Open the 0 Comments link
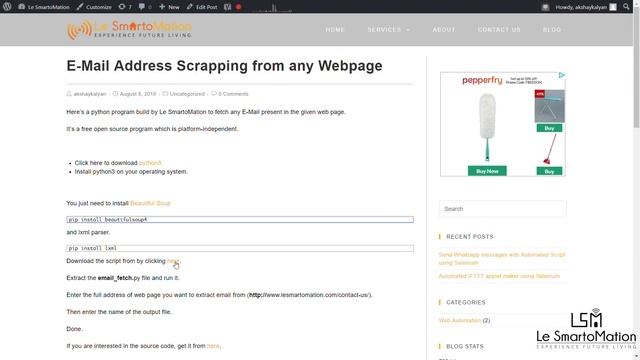This screenshot has width=640, height=360. pos(233,94)
